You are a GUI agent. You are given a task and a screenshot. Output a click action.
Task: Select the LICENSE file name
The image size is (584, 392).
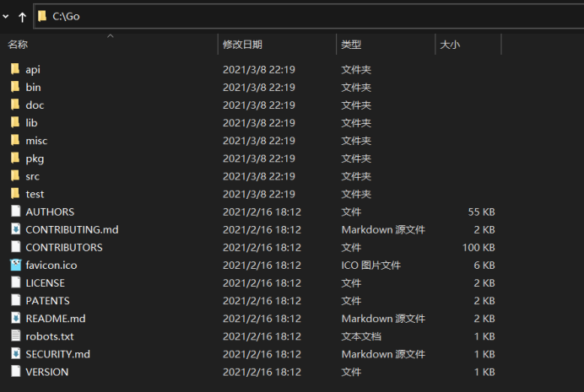click(x=45, y=283)
